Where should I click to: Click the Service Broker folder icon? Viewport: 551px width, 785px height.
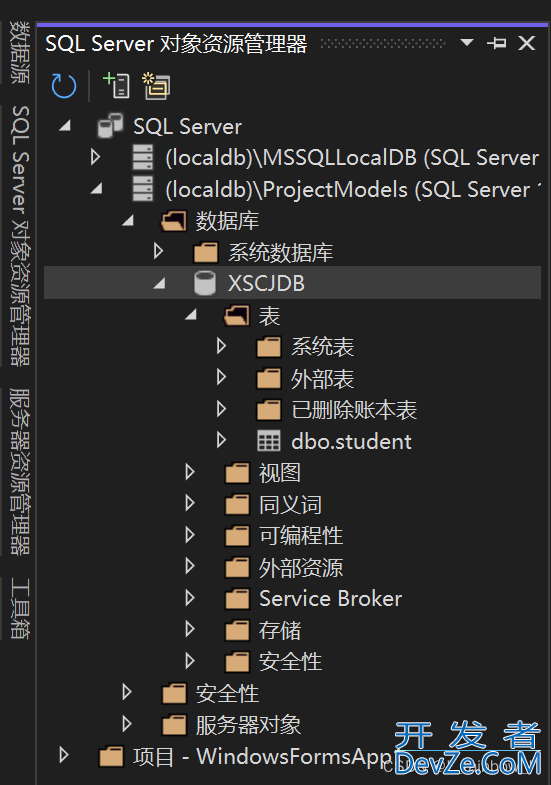coord(237,599)
